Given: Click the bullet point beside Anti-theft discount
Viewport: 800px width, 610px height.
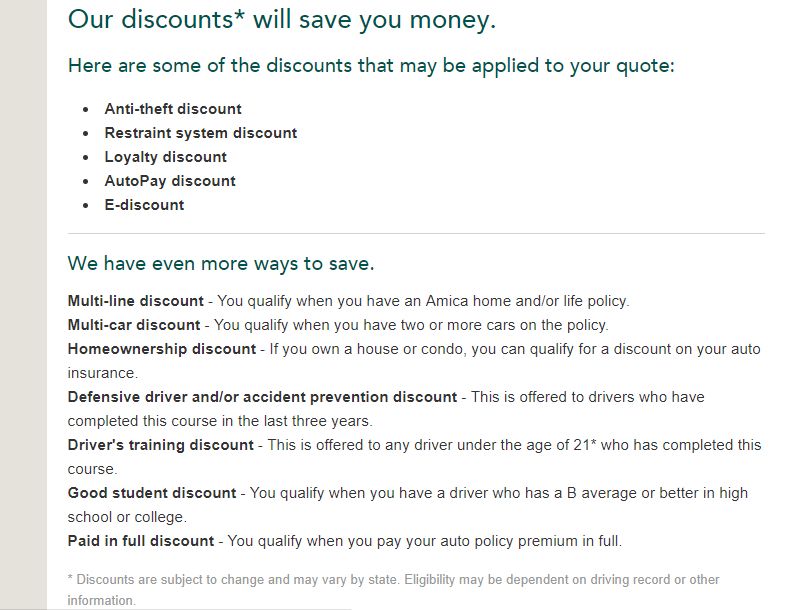Looking at the screenshot, I should coord(86,109).
